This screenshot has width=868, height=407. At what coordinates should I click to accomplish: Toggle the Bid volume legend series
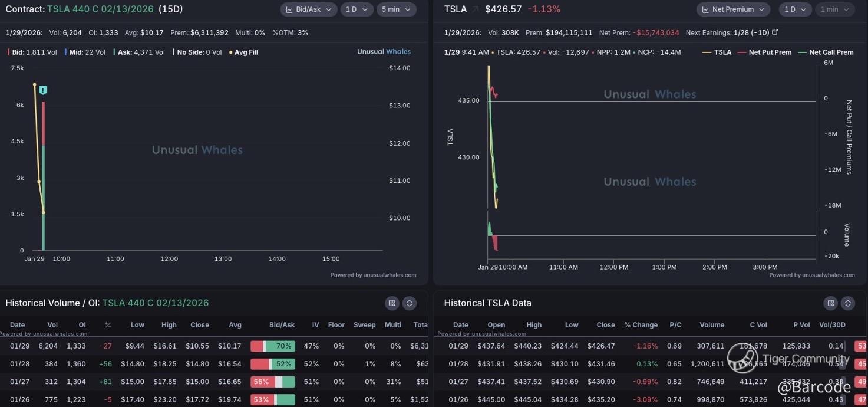pyautogui.click(x=32, y=52)
